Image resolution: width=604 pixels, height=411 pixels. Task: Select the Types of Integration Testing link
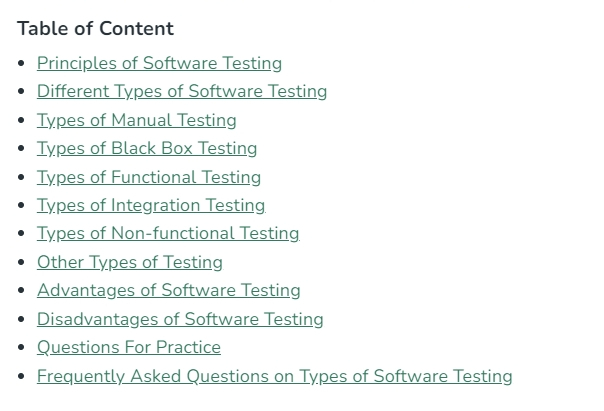click(151, 206)
